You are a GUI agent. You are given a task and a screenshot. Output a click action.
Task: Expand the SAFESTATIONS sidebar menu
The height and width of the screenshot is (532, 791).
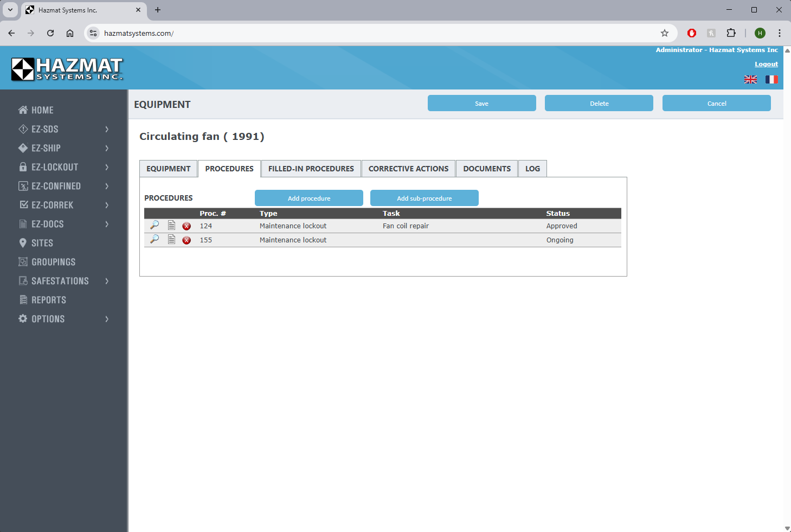tap(63, 281)
